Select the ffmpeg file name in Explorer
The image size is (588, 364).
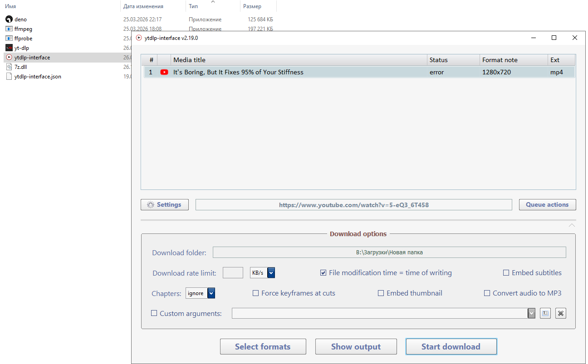tap(23, 29)
